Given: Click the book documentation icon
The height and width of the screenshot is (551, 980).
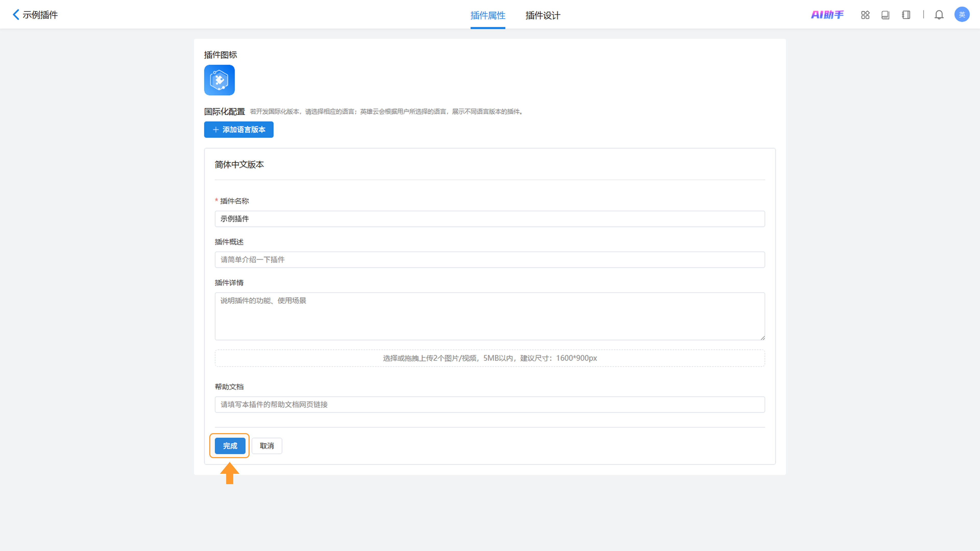Looking at the screenshot, I should click(885, 15).
